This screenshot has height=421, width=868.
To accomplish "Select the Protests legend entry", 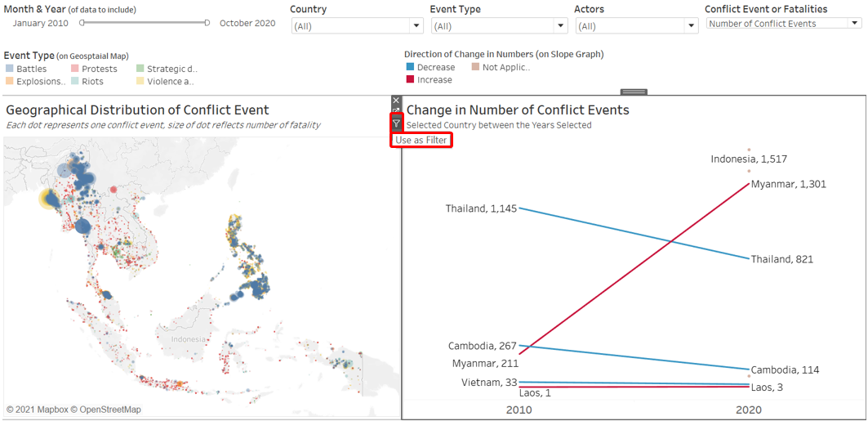I will pyautogui.click(x=99, y=69).
